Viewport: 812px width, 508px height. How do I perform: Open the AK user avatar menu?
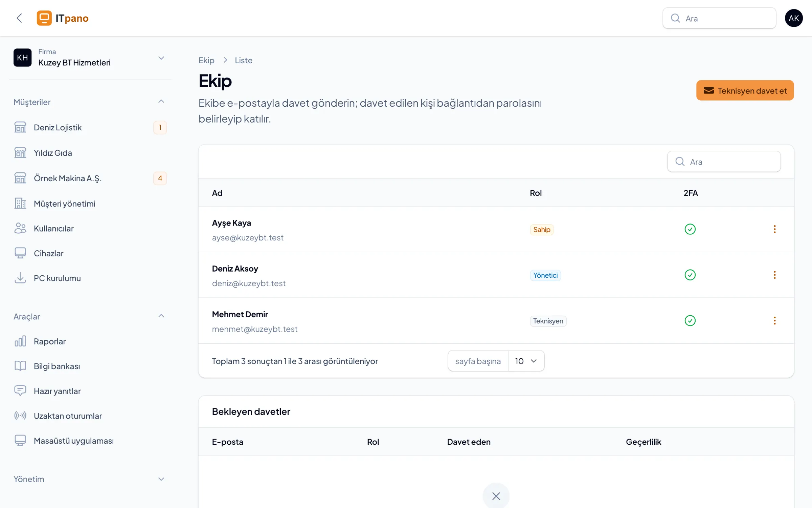point(793,18)
